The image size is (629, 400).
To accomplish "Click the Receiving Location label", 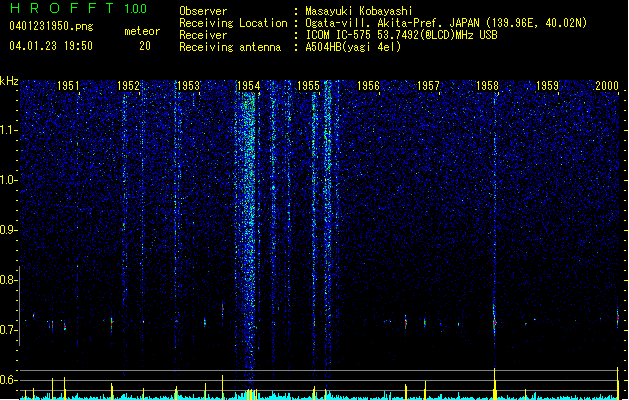I will (x=233, y=23).
